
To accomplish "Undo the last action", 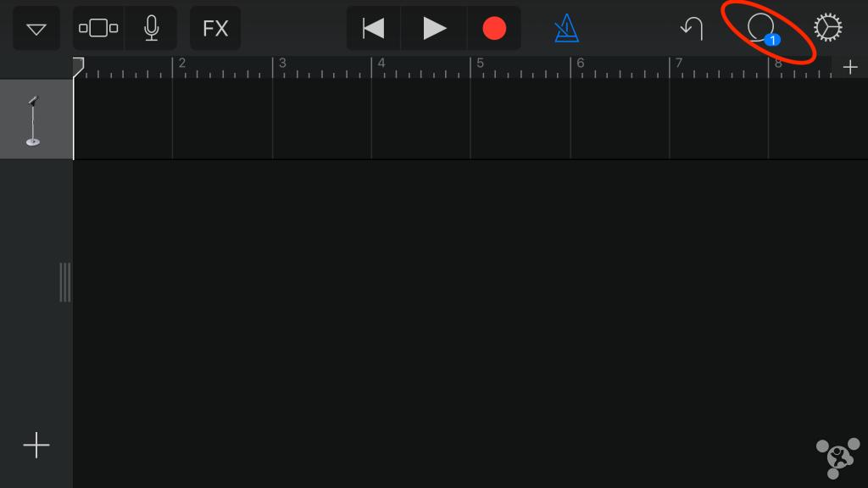I will 692,28.
